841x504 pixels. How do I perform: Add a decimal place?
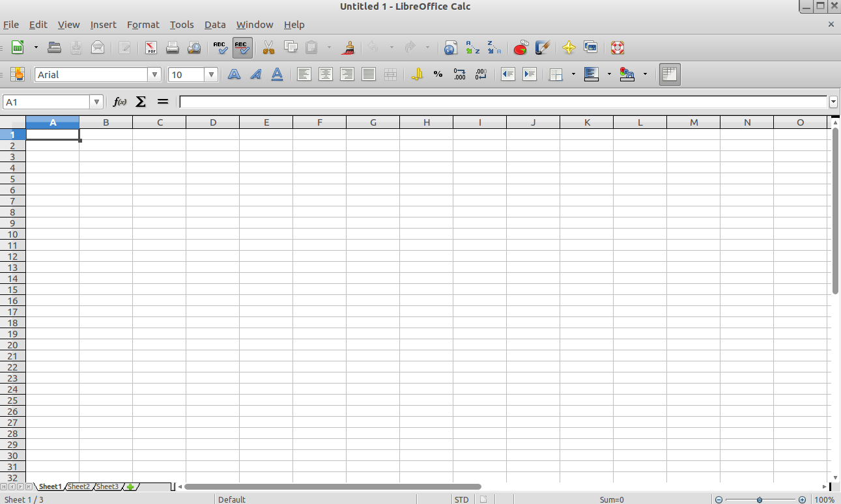click(x=460, y=74)
